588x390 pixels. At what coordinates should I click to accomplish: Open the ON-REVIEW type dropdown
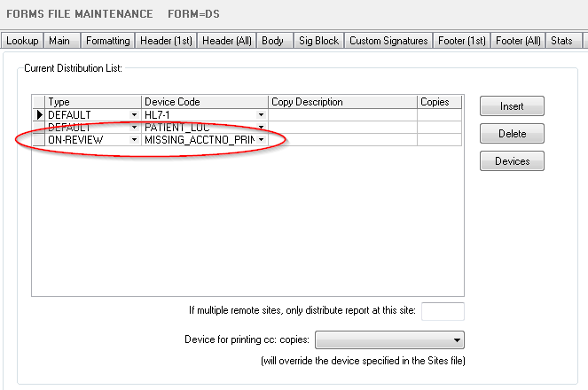click(134, 140)
